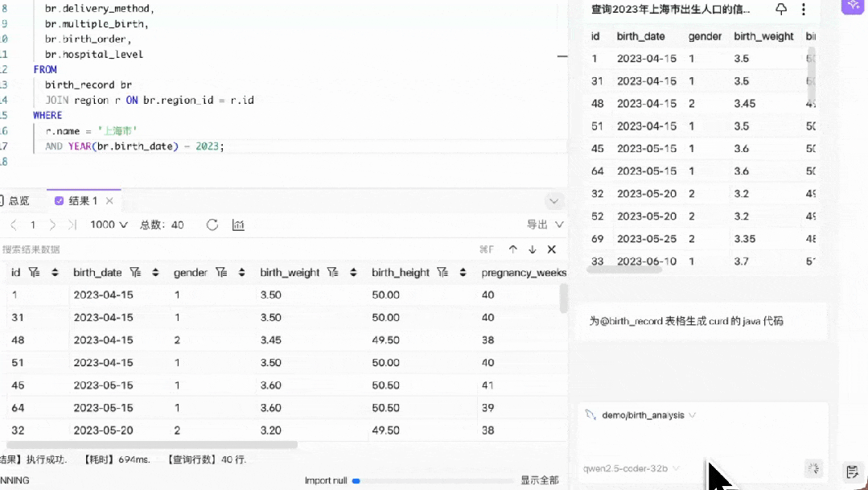Click the 显示全部 button
This screenshot has height=490, width=868.
click(540, 480)
